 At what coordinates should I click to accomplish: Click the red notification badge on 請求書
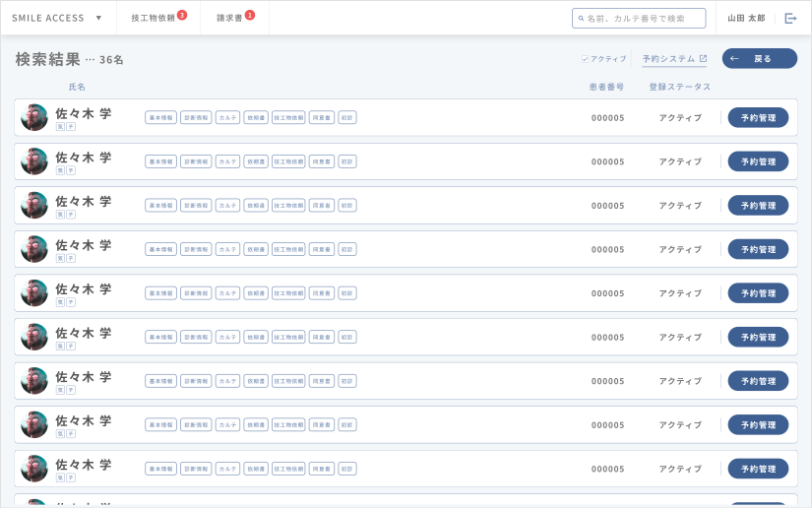(x=250, y=15)
